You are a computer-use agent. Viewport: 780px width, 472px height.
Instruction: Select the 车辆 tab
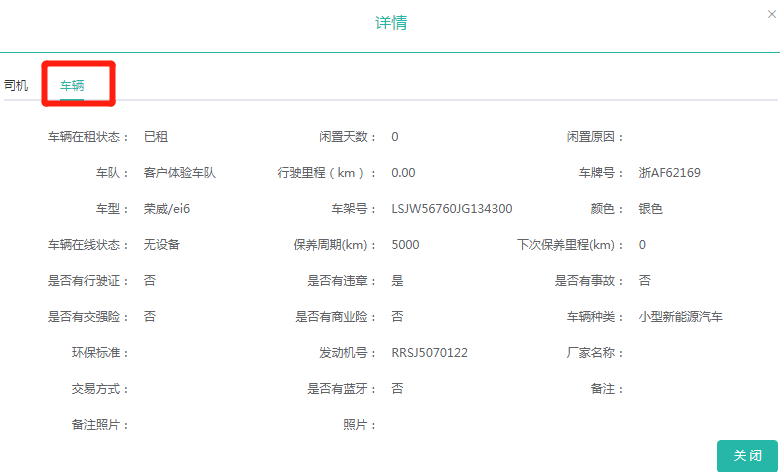tap(72, 86)
